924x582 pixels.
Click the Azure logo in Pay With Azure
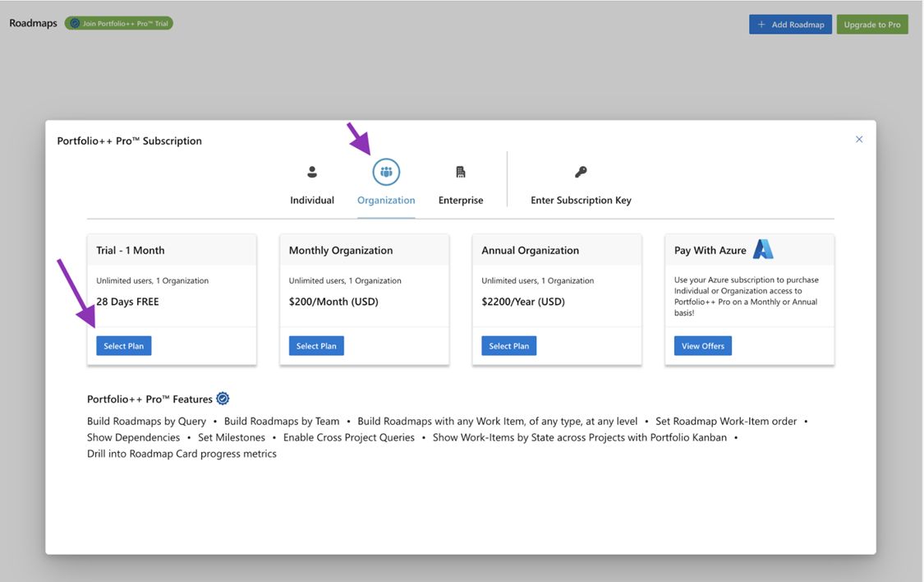pos(763,249)
